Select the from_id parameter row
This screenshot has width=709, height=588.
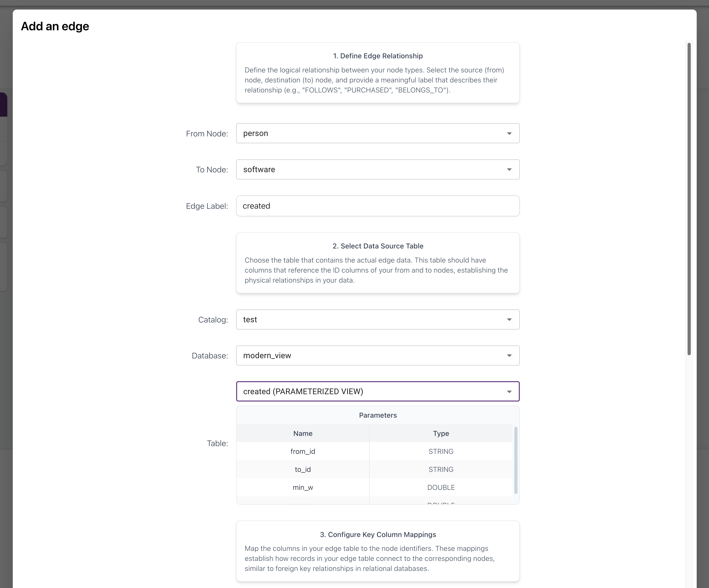pyautogui.click(x=303, y=451)
